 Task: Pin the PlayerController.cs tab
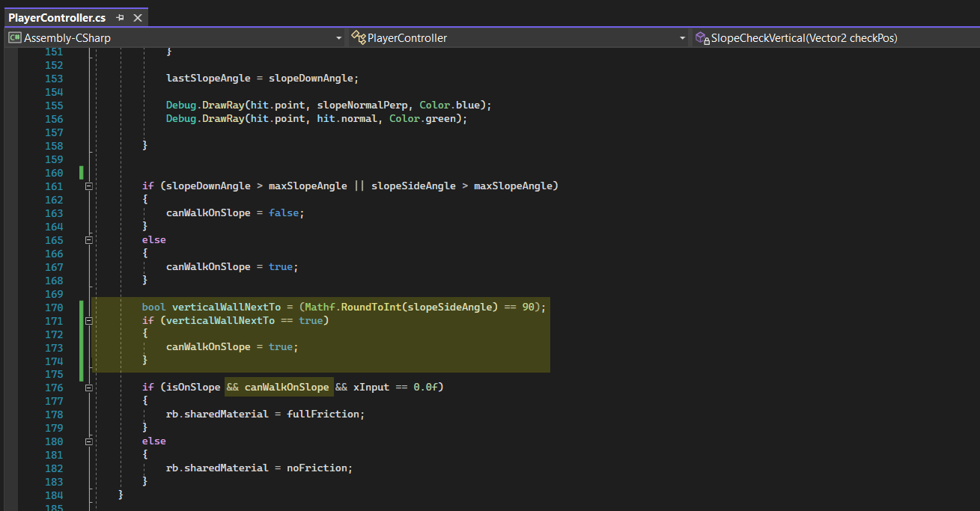point(121,17)
